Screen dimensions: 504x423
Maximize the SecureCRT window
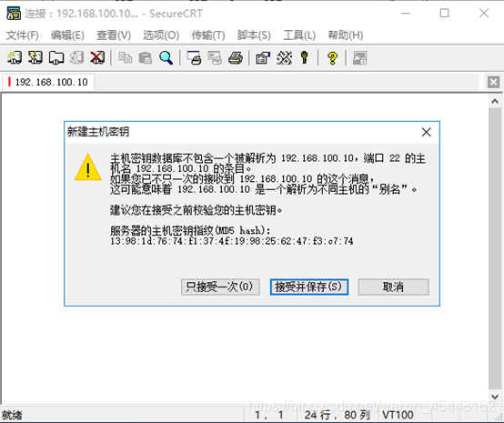point(445,13)
